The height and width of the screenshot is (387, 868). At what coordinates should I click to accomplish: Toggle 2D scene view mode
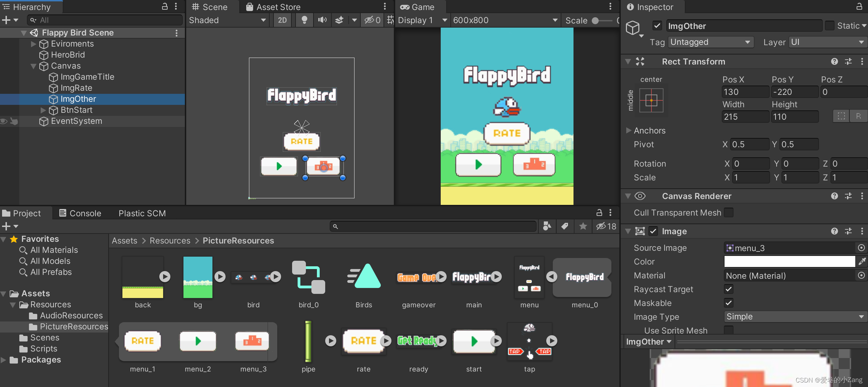click(282, 20)
